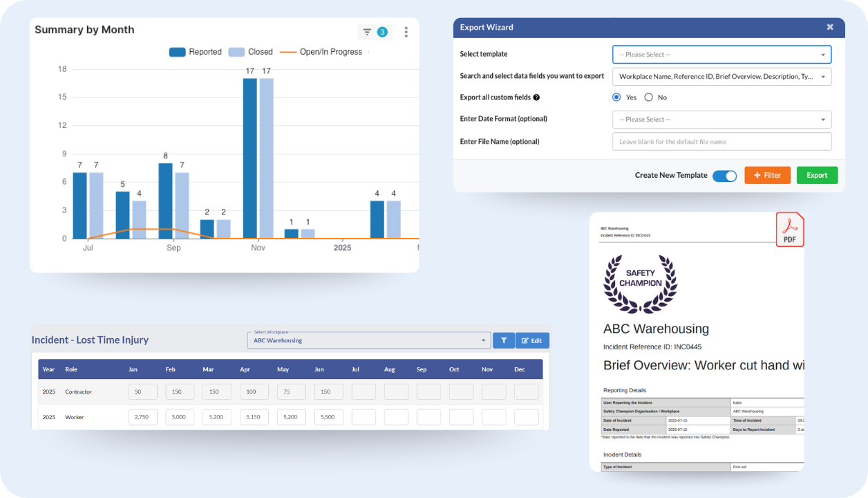Click the Enter File Name input field

[721, 141]
